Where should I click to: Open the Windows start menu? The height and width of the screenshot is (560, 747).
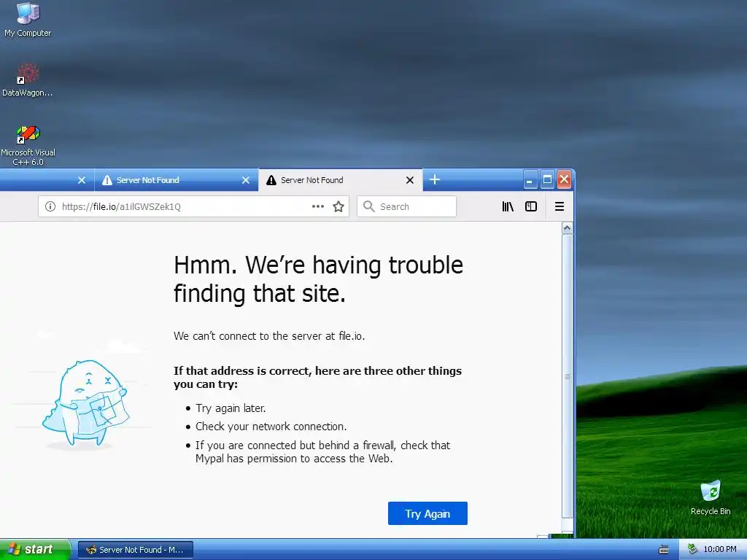35,549
